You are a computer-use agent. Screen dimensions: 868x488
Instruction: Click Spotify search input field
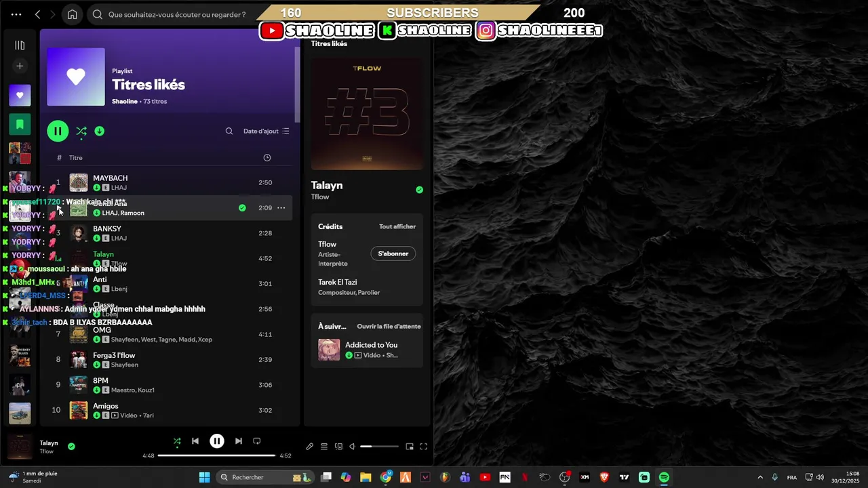click(177, 14)
